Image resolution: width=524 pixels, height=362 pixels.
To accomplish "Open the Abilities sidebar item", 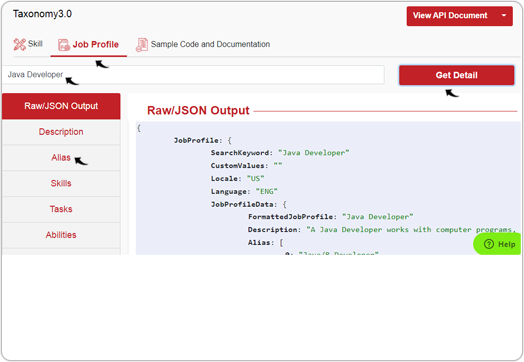I will [x=61, y=235].
